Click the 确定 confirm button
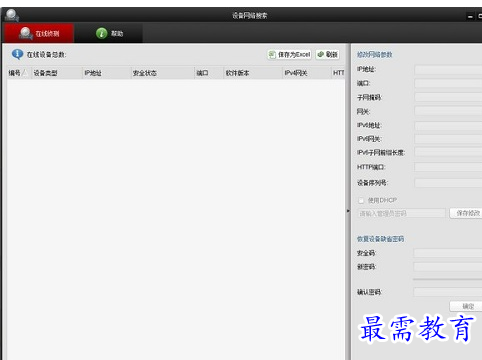Screen dimensions: 482x360 click(x=466, y=306)
